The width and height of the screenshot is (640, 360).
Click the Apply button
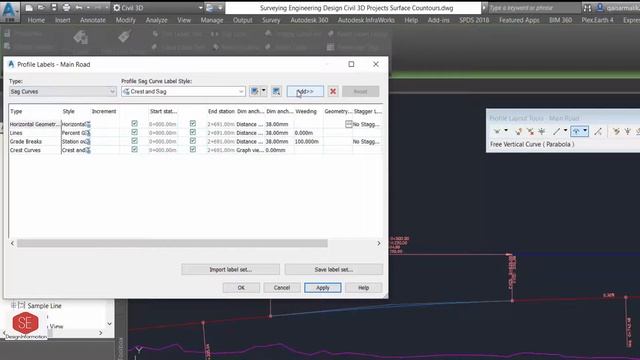(322, 288)
